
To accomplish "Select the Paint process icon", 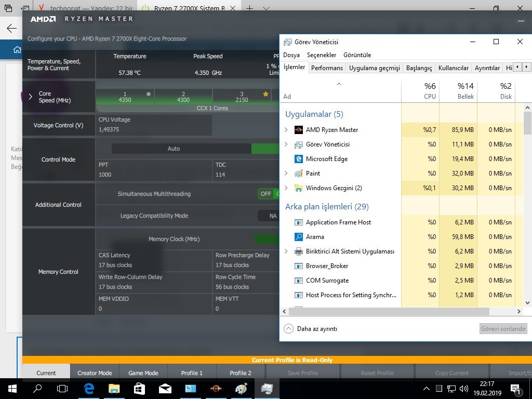I will (x=298, y=174).
